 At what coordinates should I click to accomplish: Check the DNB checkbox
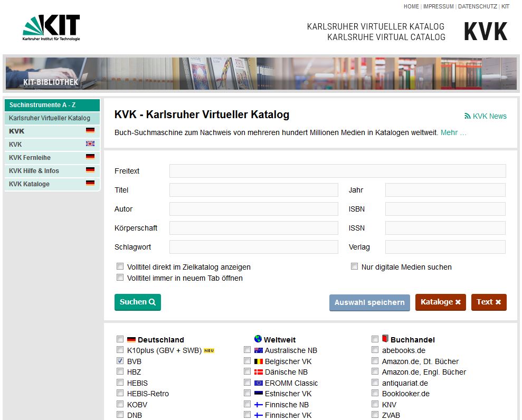point(120,415)
